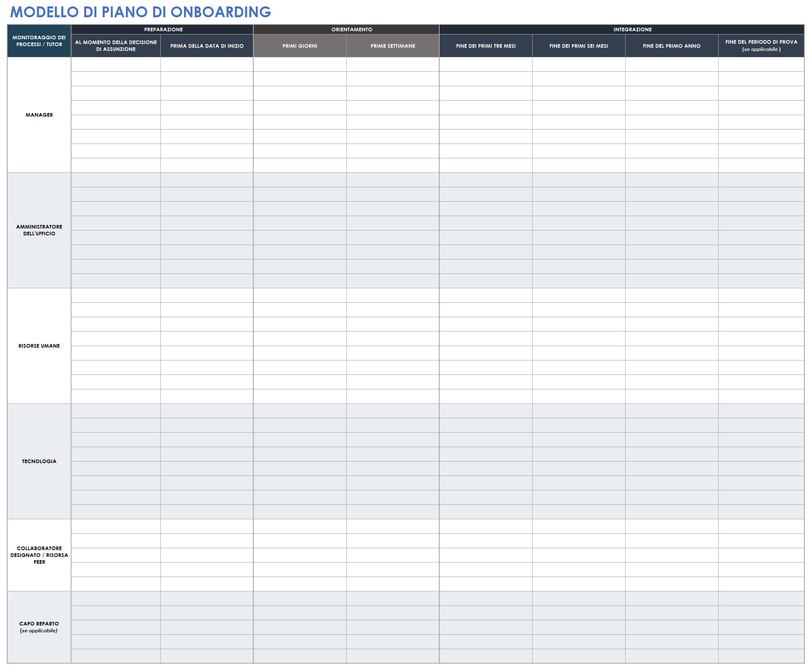The image size is (812, 668).
Task: Select the 'INTEGRAZIONE' group header
Action: coord(622,29)
